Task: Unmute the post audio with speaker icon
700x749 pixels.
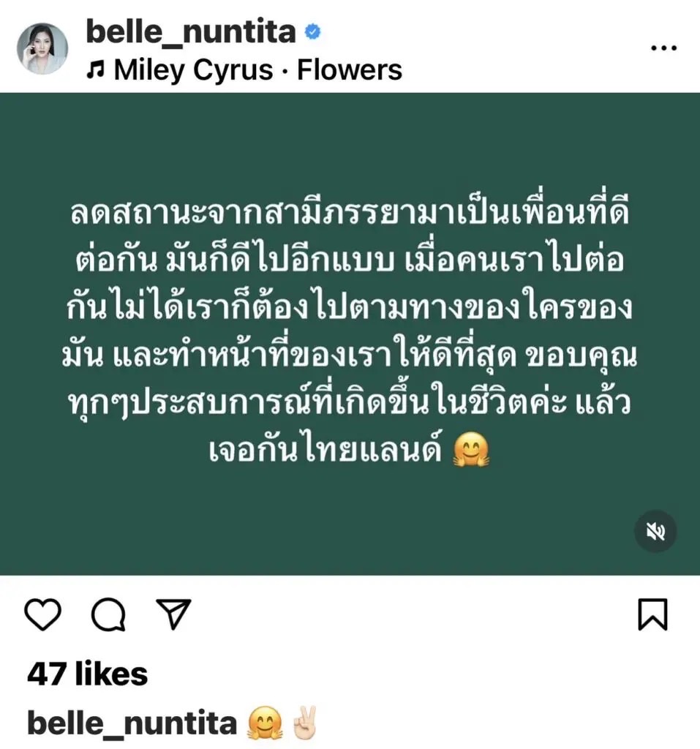Action: click(655, 531)
